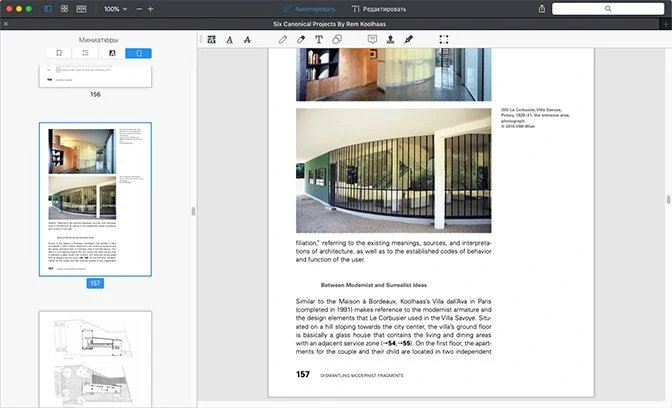Click the Villa Savoye entrance photograph
Screen dimensions: 672x408
pyautogui.click(x=393, y=171)
